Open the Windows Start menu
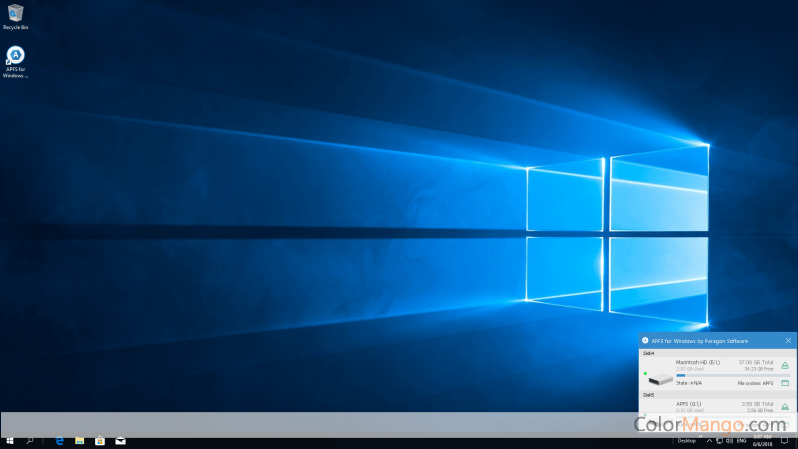This screenshot has height=449, width=798. [10, 440]
